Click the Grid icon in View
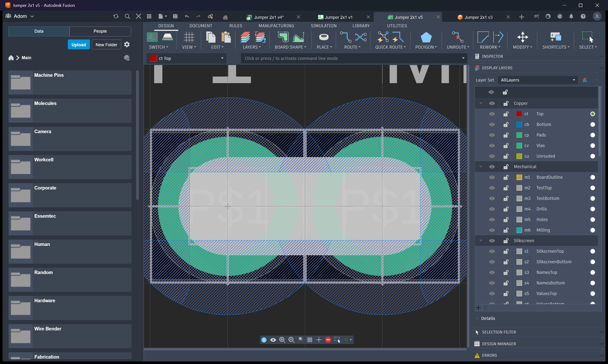This screenshot has width=608, height=364. (x=189, y=38)
